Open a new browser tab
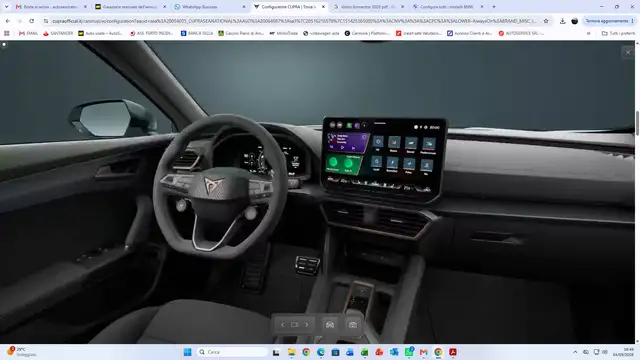Viewport: 640px width, 360px height. (494, 7)
